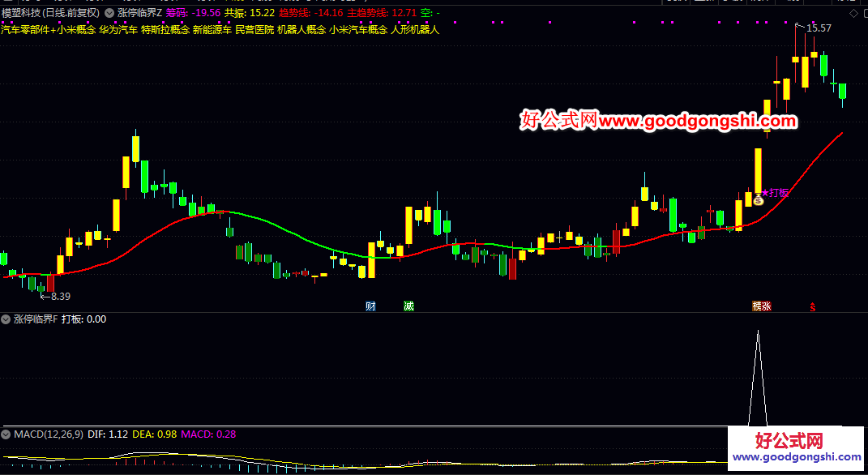
Task: Open the 张停临界F indicator dropdown arrow
Action: point(6,319)
